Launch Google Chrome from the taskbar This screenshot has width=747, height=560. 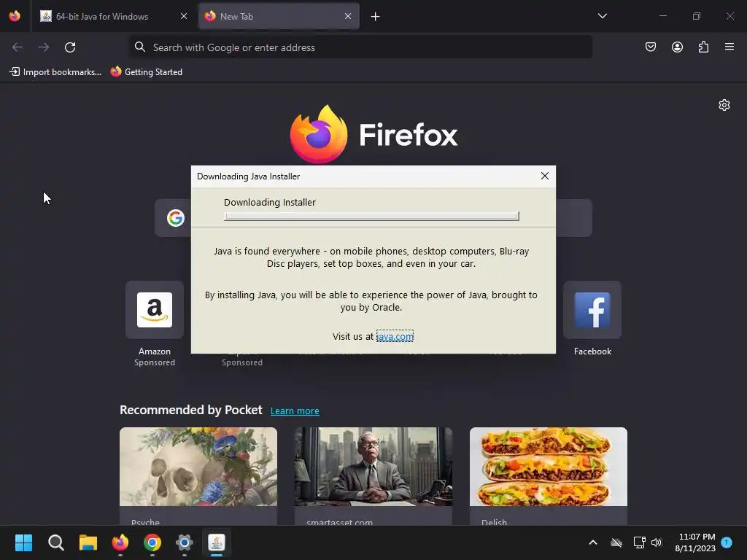(x=152, y=542)
